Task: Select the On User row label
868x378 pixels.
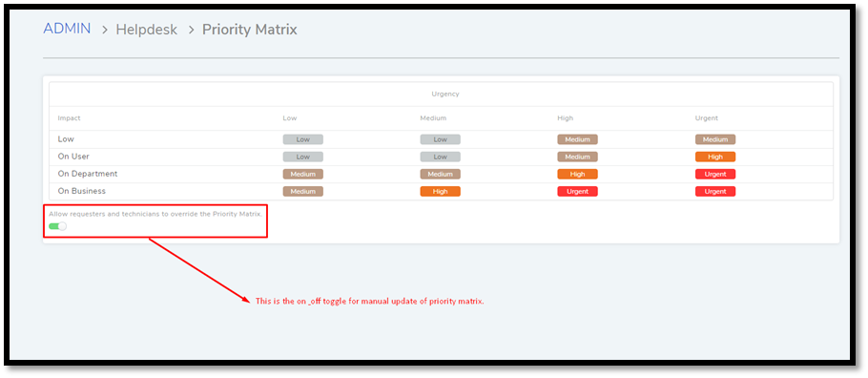Action: click(x=73, y=157)
